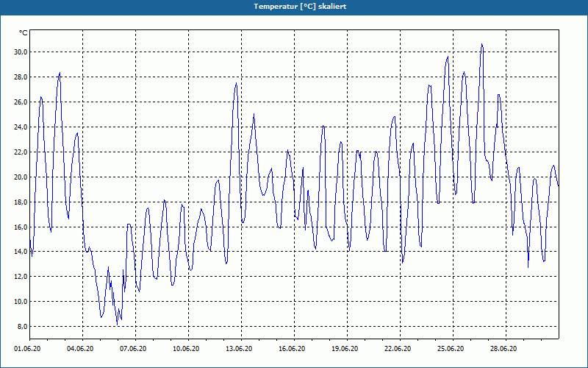Click the highest temperature peak above 30,0
Image resolution: width=588 pixels, height=368 pixels.
click(x=482, y=45)
